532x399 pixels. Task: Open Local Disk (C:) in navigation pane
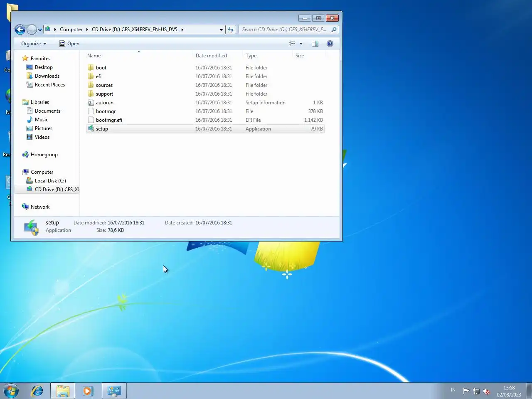coord(50,181)
